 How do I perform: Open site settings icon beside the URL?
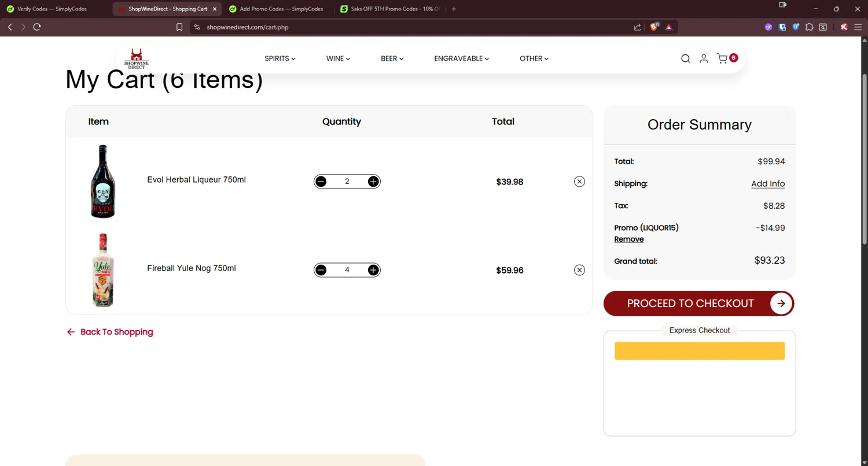tap(197, 27)
